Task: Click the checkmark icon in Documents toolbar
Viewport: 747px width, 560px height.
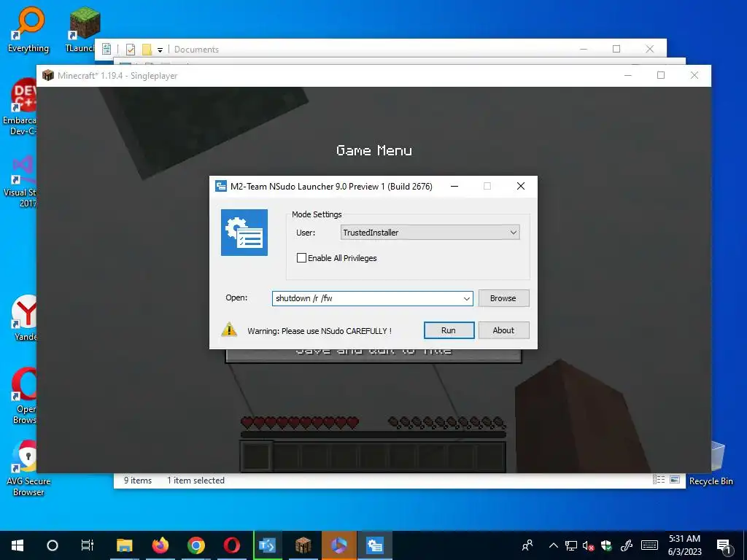Action: 131,49
